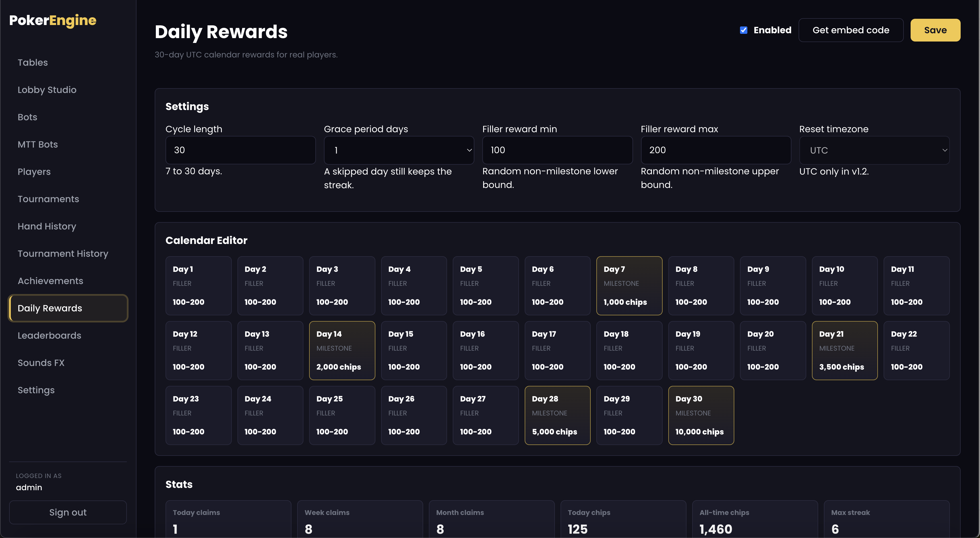Viewport: 980px width, 538px height.
Task: Select the Day 17 calendar card
Action: (558, 350)
